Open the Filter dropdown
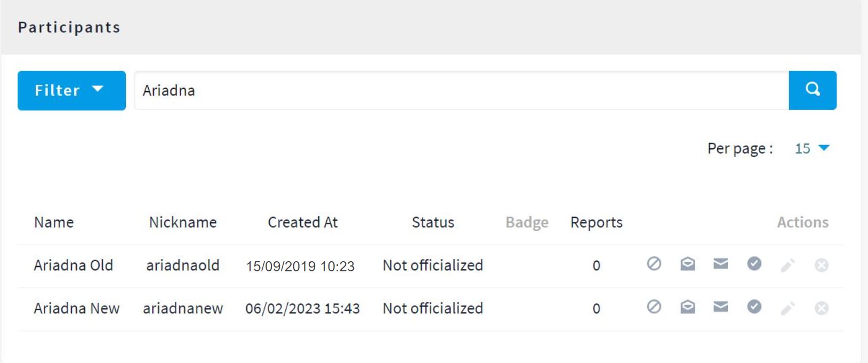 point(71,91)
